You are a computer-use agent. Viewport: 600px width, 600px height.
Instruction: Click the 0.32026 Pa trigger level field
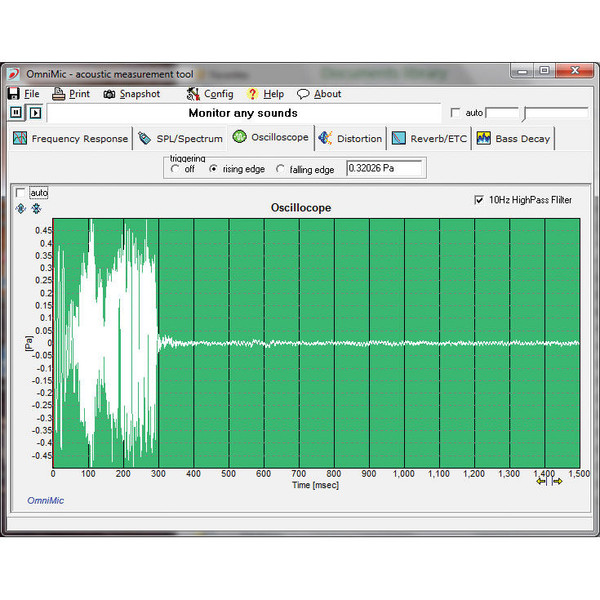384,168
